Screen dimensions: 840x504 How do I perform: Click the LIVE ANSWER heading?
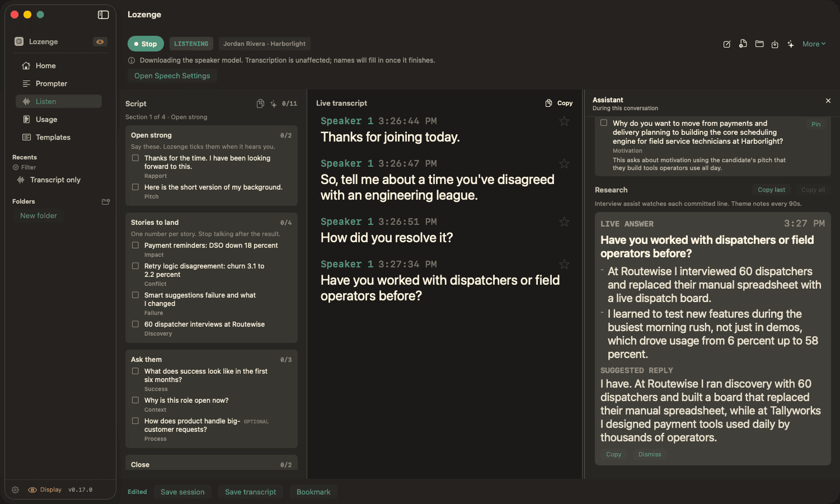click(627, 224)
